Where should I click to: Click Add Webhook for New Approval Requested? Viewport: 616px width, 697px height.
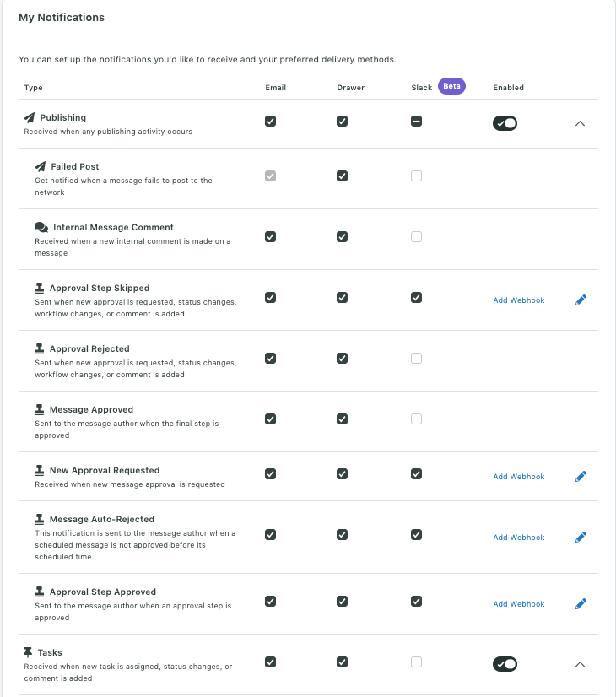pos(519,477)
